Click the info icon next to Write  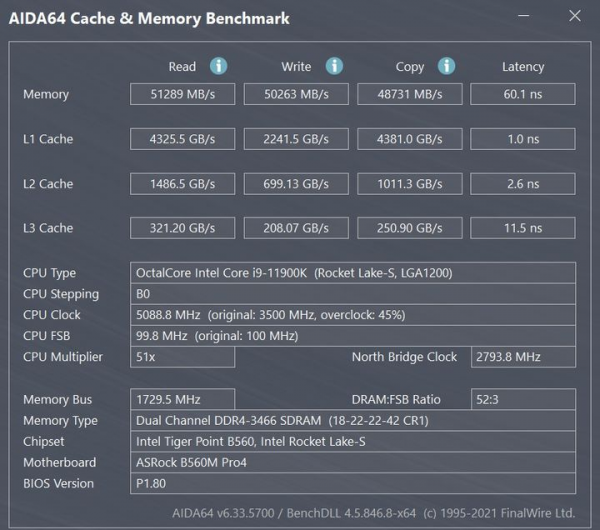[334, 66]
